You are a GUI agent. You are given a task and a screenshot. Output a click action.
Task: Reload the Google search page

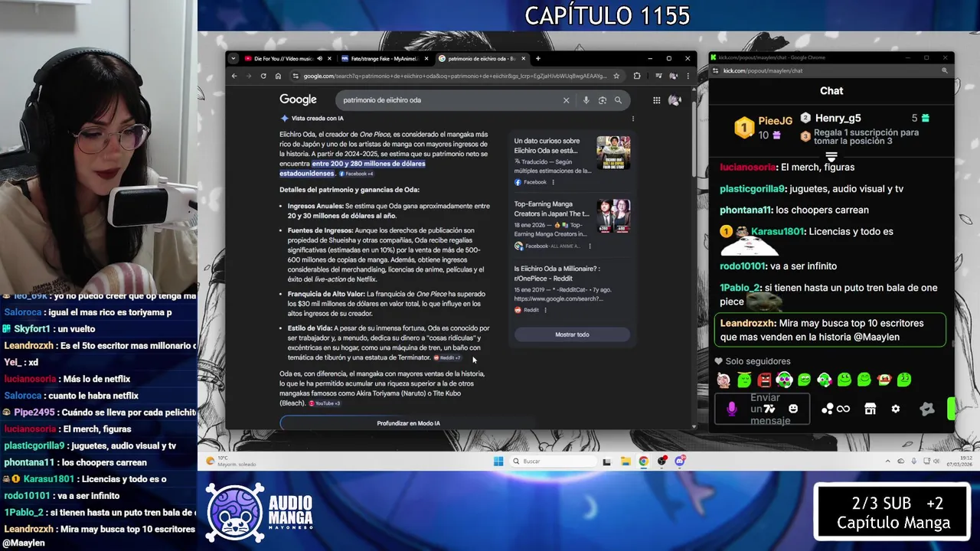click(263, 76)
